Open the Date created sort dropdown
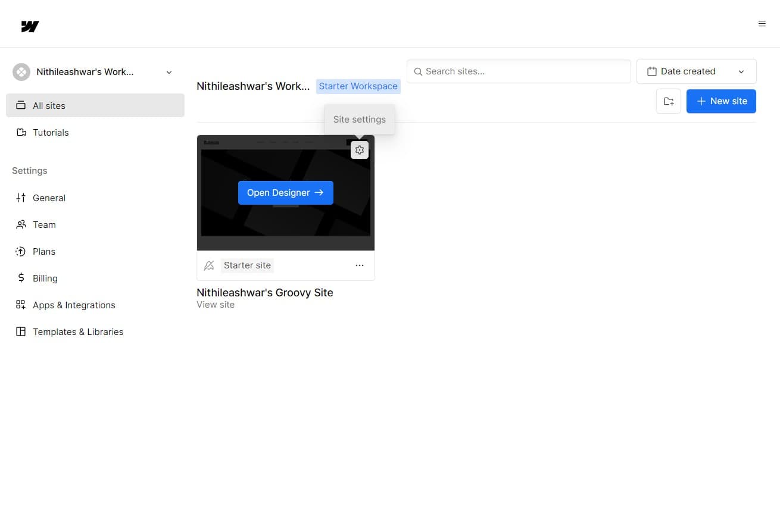Screen dimensions: 780x532 click(x=696, y=71)
